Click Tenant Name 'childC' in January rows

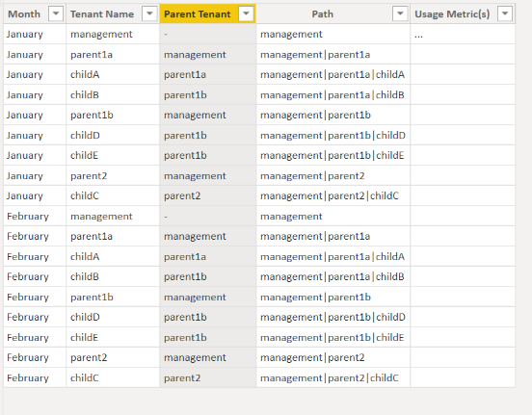[85, 196]
